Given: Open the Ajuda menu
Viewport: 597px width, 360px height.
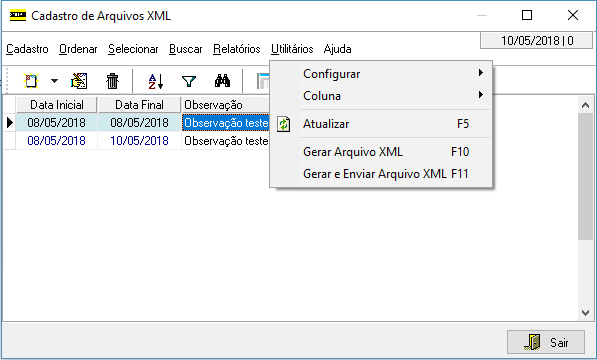Looking at the screenshot, I should 337,49.
